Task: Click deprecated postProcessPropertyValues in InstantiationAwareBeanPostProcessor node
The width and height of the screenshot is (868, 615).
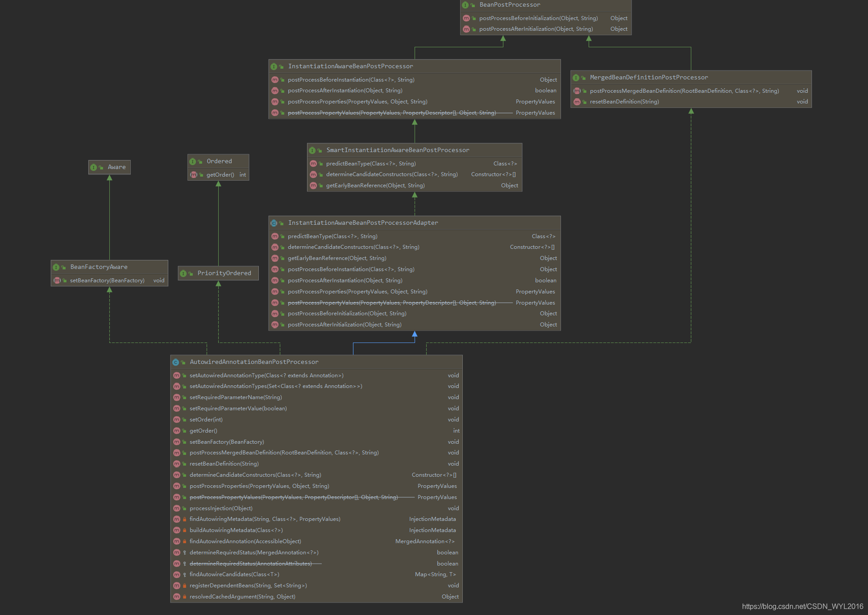Action: (x=392, y=113)
